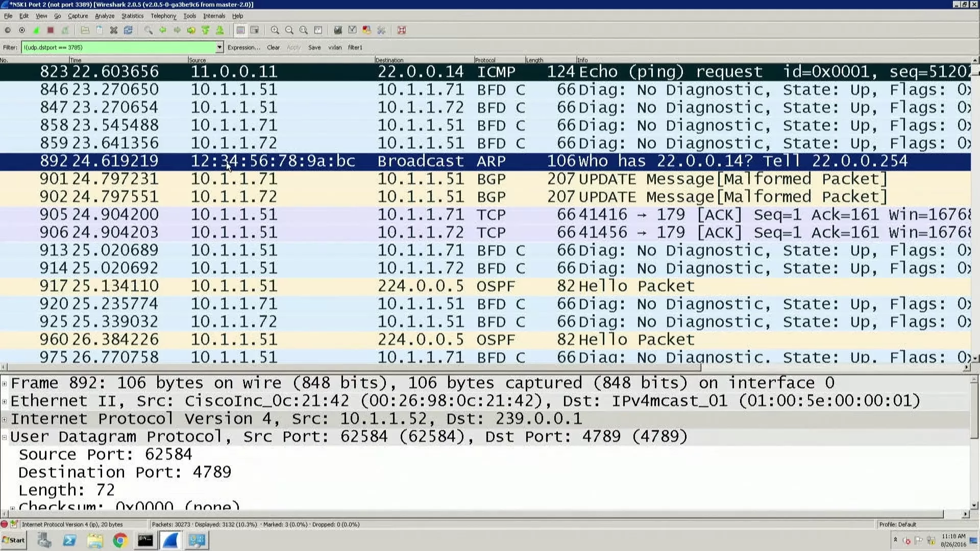980x551 pixels.
Task: Open the Internals menu
Action: 214,16
